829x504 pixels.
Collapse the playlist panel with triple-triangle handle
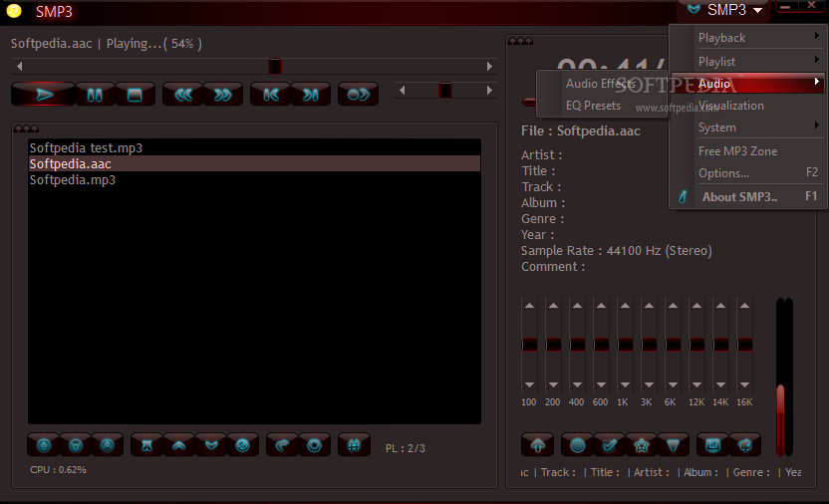[27, 128]
